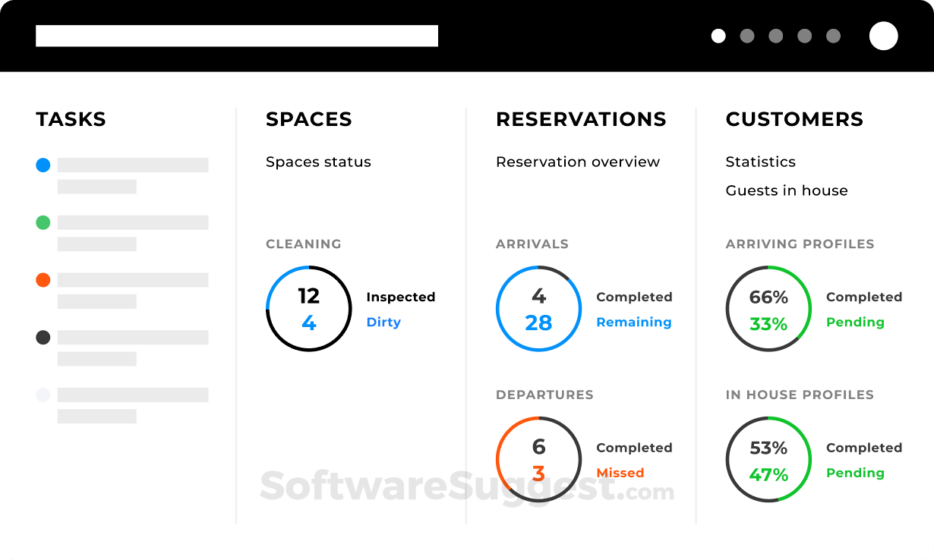Image resolution: width=934 pixels, height=560 pixels.
Task: Click the blue task status dot
Action: [x=43, y=165]
